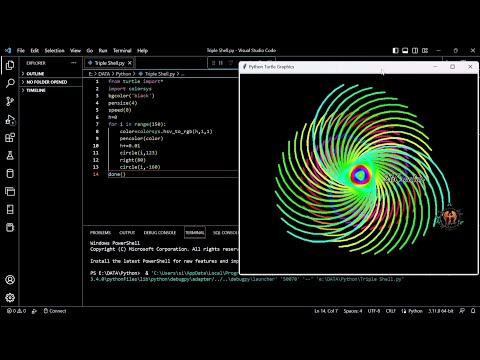Image resolution: width=480 pixels, height=360 pixels.
Task: Click the terminal prompt PS E:\DATA\Python>
Action: click(x=115, y=273)
